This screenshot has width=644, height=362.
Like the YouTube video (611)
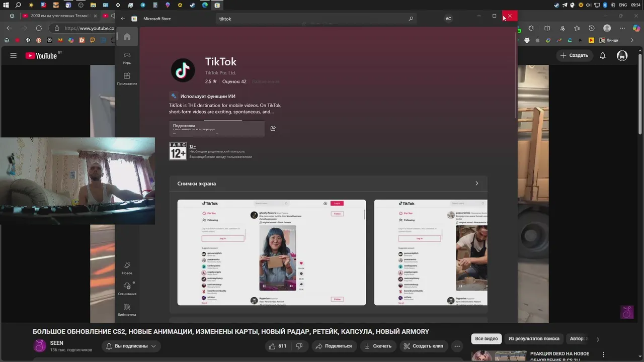tap(278, 346)
